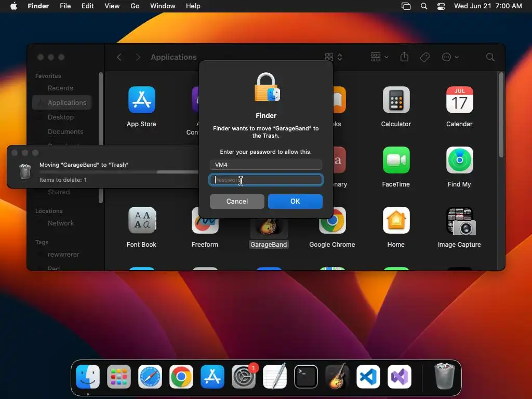Image resolution: width=532 pixels, height=399 pixels.
Task: Select Documents in the Finder sidebar
Action: pyautogui.click(x=65, y=131)
